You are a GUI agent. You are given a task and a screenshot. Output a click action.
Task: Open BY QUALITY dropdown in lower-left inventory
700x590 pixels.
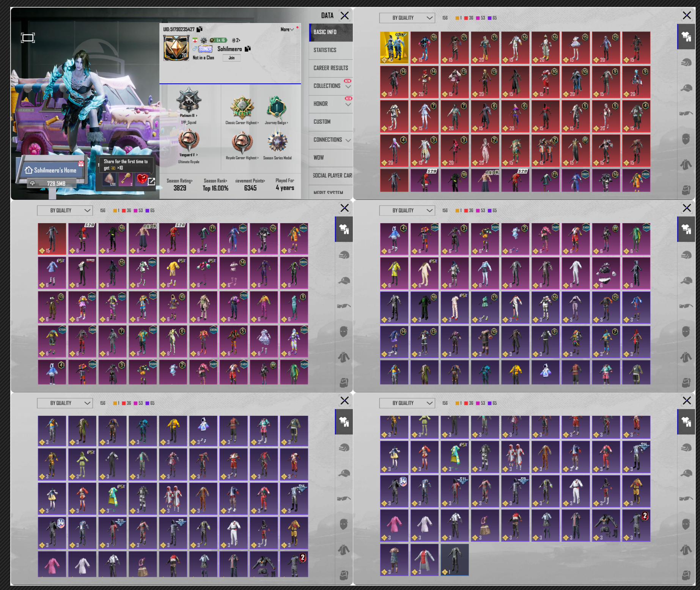[x=65, y=403]
